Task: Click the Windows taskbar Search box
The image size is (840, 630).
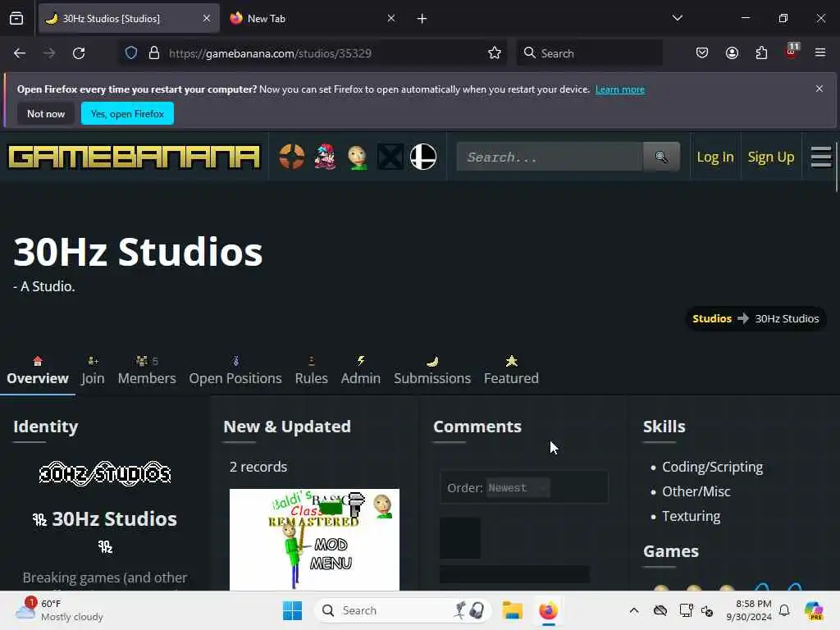Action: tap(403, 610)
